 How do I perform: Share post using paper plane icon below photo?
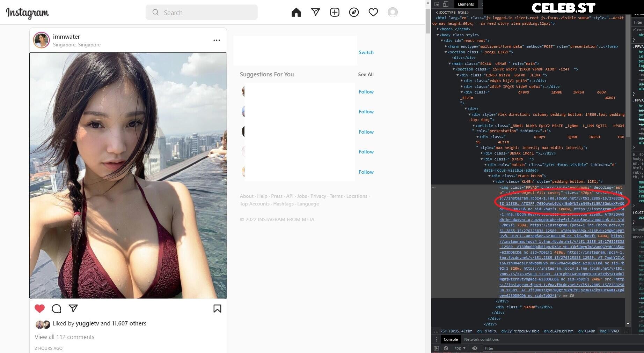(x=73, y=308)
